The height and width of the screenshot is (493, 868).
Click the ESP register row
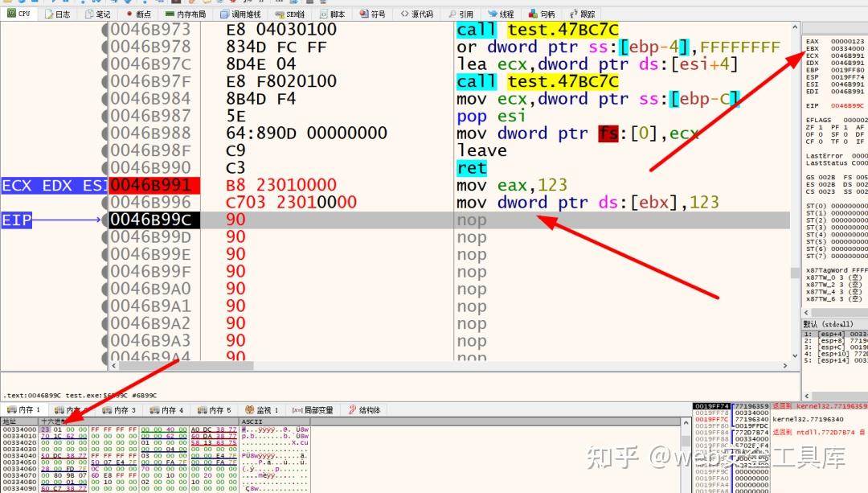[835, 77]
